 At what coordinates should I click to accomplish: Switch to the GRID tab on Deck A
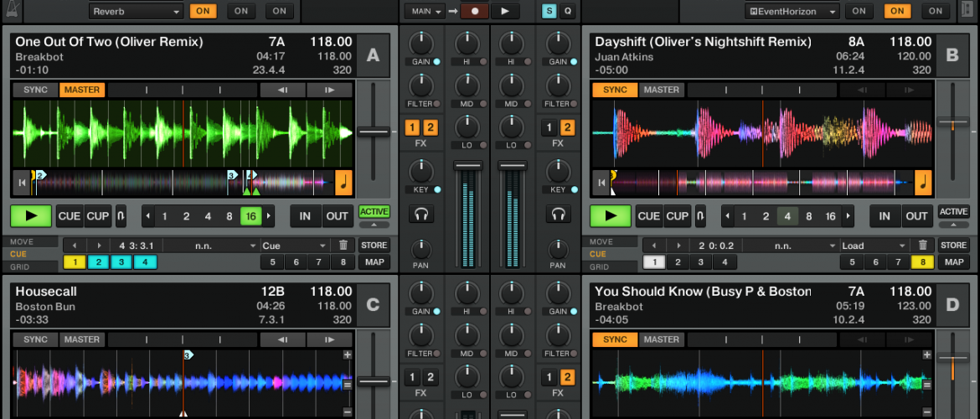(18, 266)
